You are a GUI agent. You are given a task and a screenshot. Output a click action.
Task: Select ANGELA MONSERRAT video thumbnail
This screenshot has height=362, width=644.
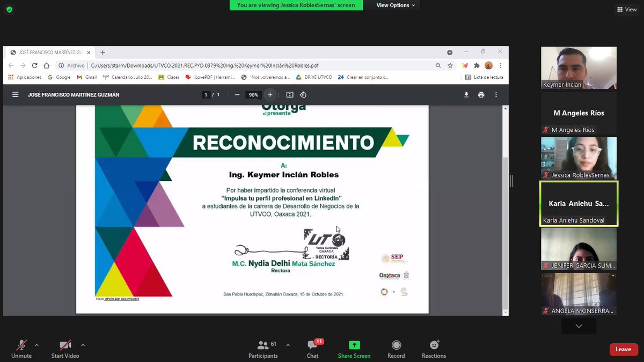(x=579, y=294)
